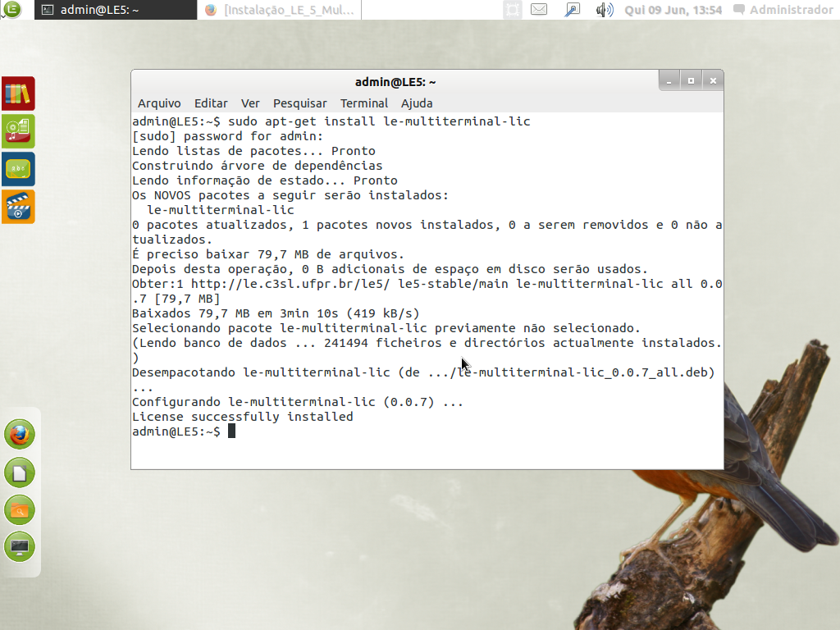Open the Ajuda menu
840x630 pixels.
[x=417, y=103]
